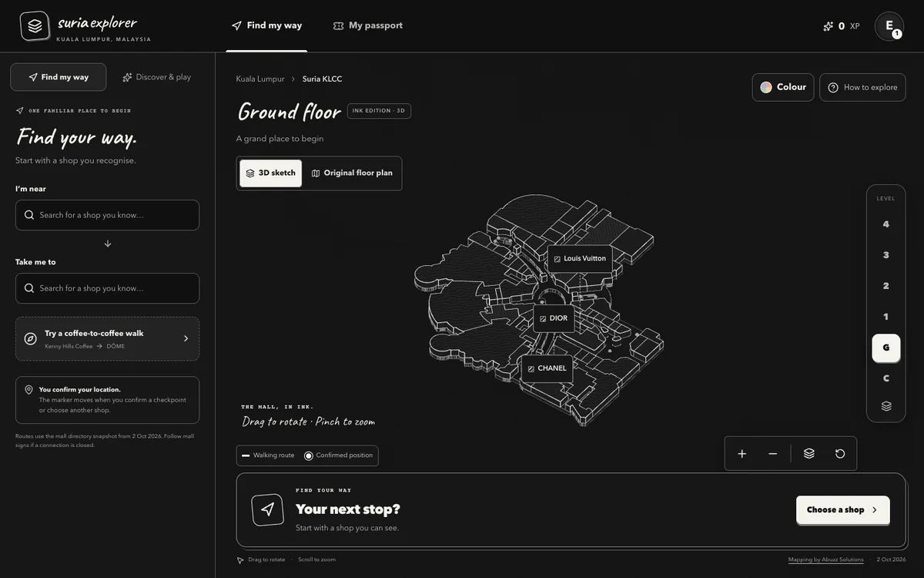Switch to level 2

(886, 286)
